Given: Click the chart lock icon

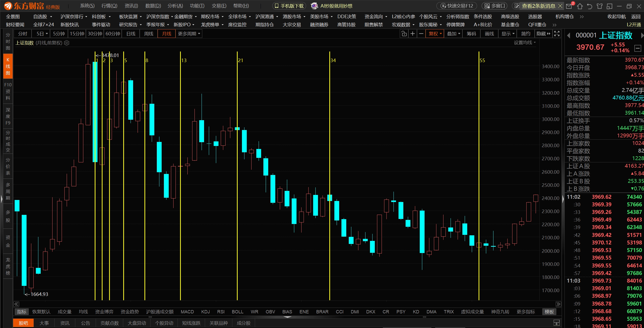Looking at the screenshot, I should click(x=404, y=34).
